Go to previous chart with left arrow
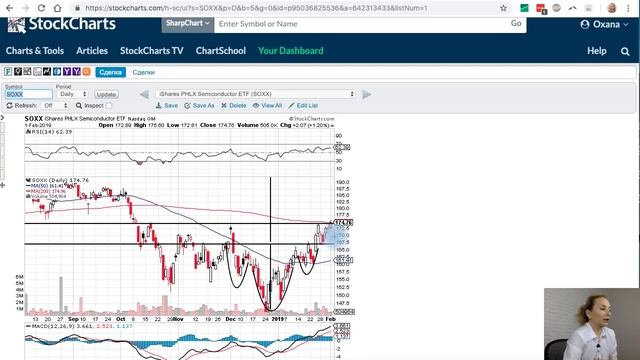 [x=144, y=94]
